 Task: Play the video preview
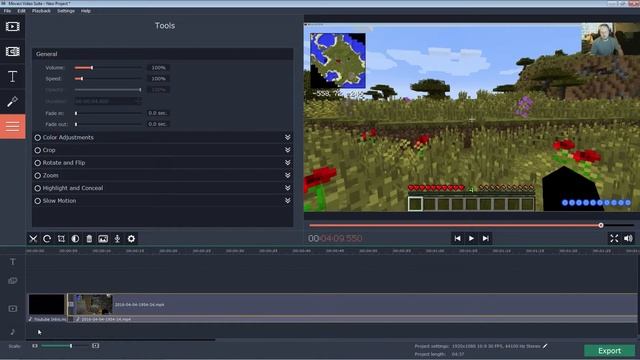(x=471, y=238)
